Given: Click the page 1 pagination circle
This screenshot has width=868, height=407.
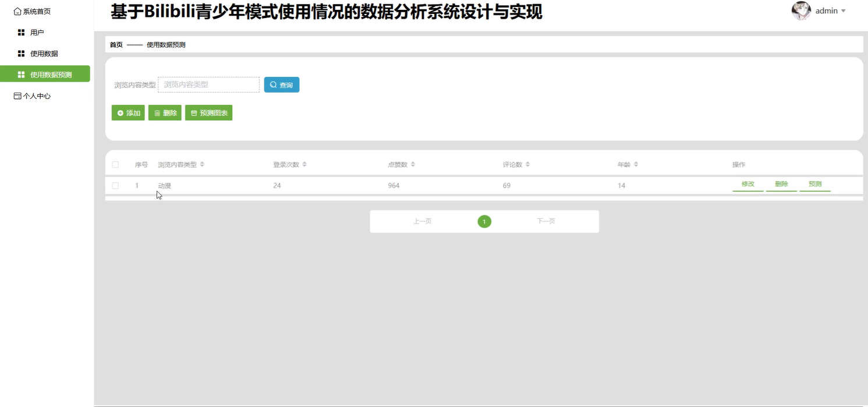Looking at the screenshot, I should pyautogui.click(x=484, y=221).
